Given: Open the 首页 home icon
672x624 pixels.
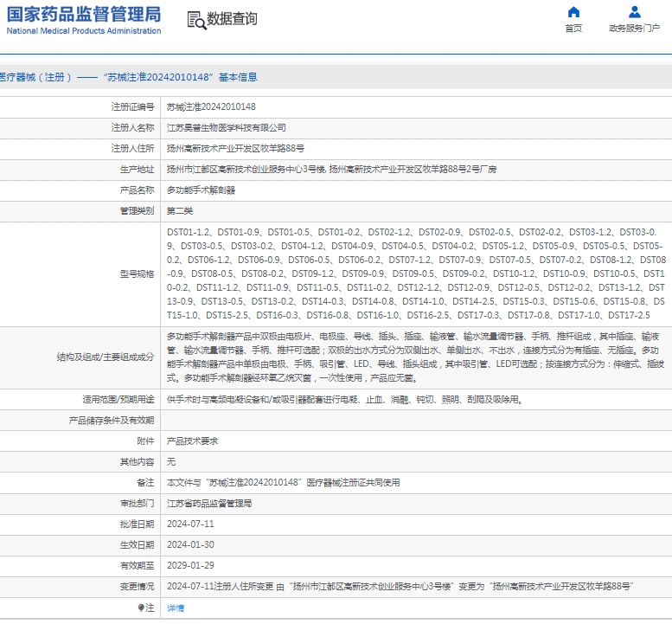Looking at the screenshot, I should click(573, 12).
